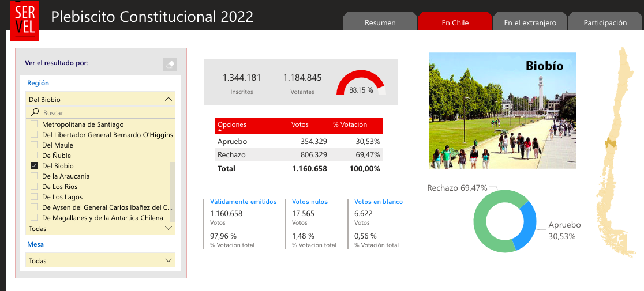This screenshot has width=644, height=291.
Task: Click the Votos nulos heading
Action: click(310, 202)
